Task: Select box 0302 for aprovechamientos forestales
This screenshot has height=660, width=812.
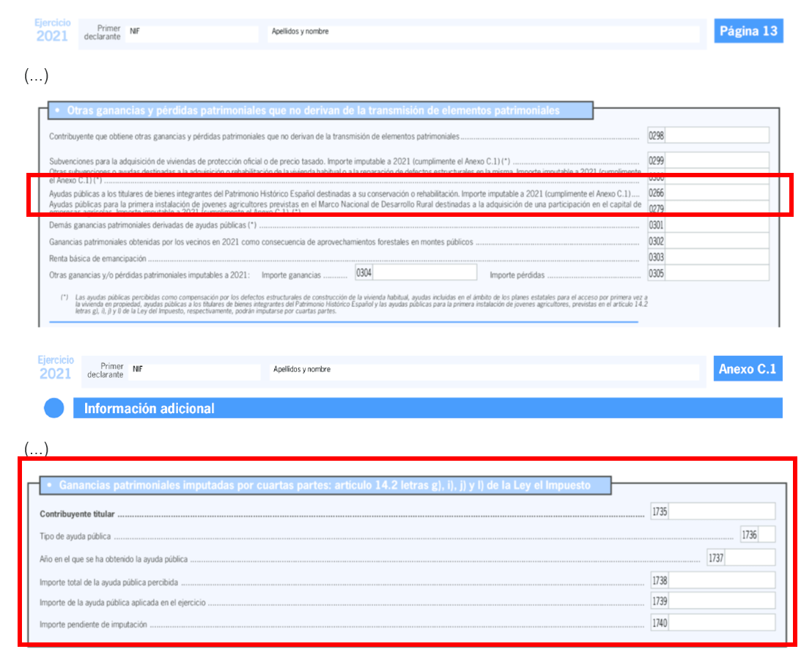Action: (x=716, y=241)
